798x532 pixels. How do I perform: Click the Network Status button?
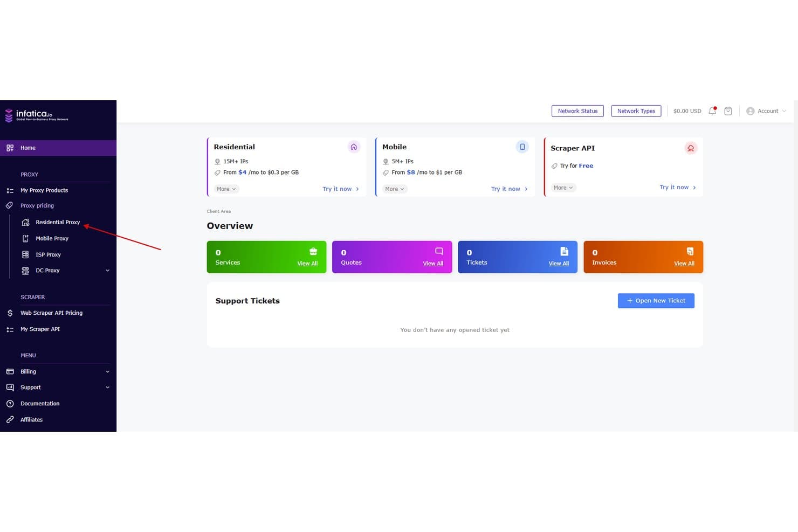pos(577,111)
